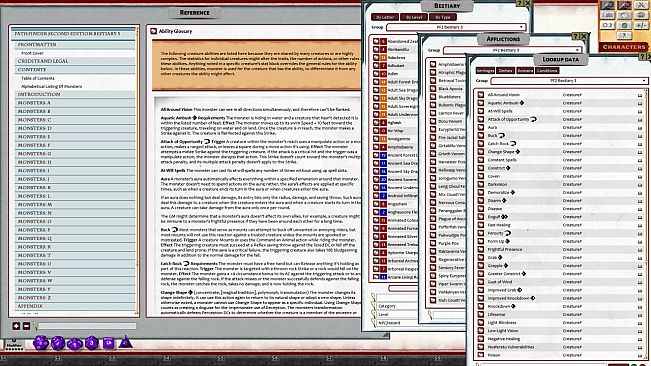Image resolution: width=651 pixels, height=366 pixels.
Task: Roll the purple d10 die
Action: pos(74,343)
